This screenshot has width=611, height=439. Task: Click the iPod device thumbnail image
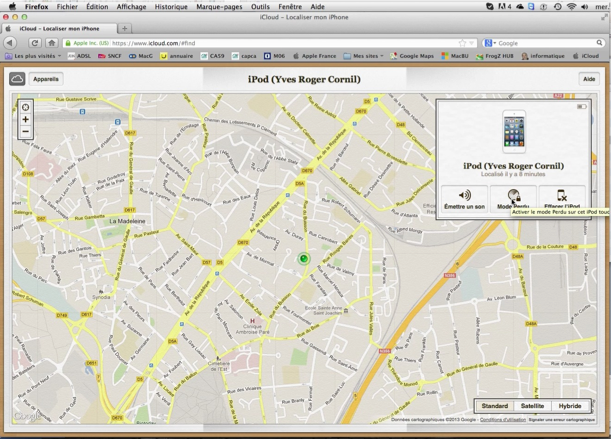point(514,132)
